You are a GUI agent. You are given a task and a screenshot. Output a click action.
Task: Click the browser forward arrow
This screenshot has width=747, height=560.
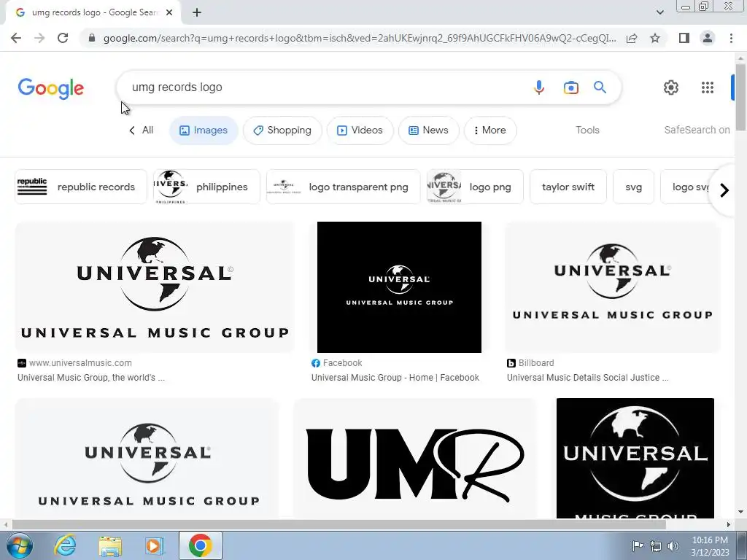[x=39, y=38]
